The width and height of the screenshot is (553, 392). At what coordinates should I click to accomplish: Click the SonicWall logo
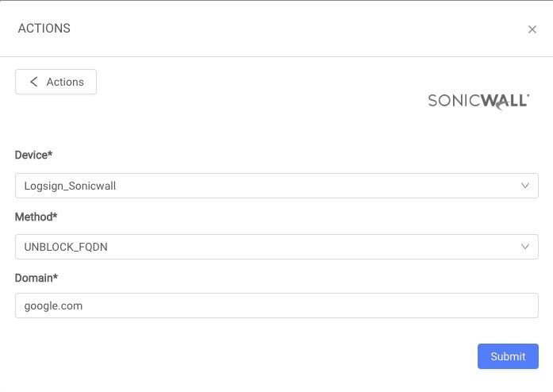pyautogui.click(x=478, y=101)
